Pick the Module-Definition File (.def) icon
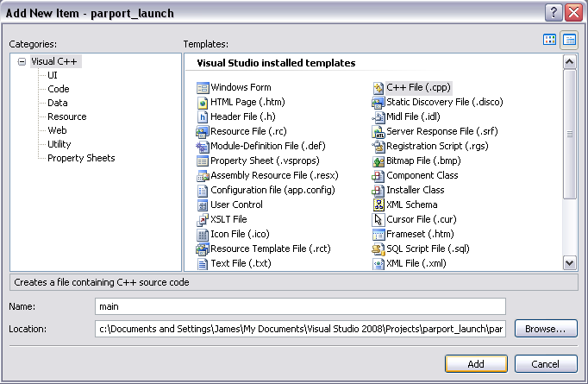The height and width of the screenshot is (384, 588). pos(203,147)
